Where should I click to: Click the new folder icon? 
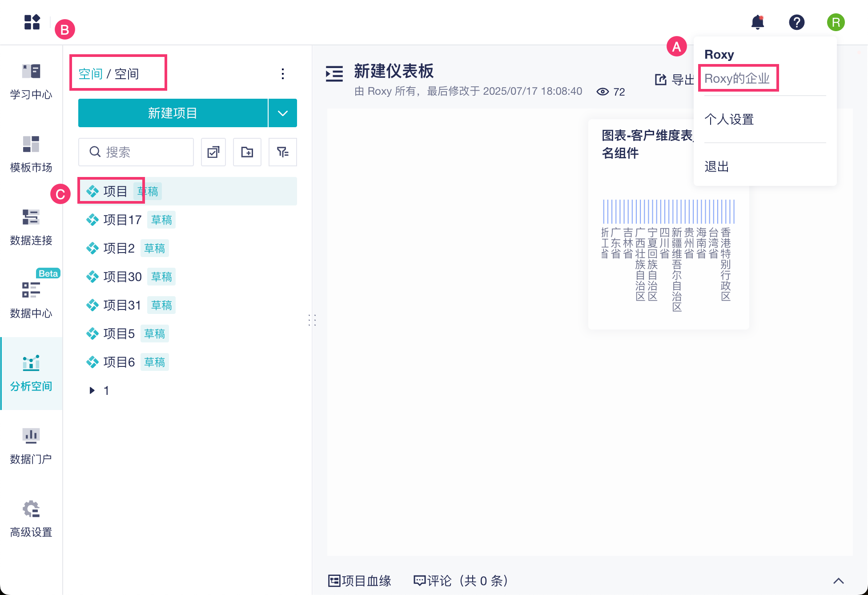pyautogui.click(x=247, y=152)
